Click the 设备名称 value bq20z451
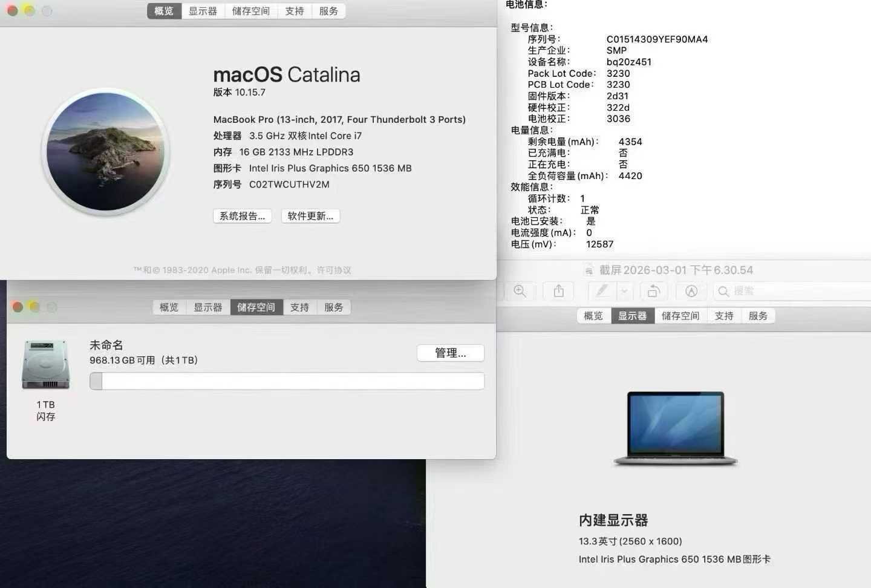The image size is (871, 588). (629, 62)
